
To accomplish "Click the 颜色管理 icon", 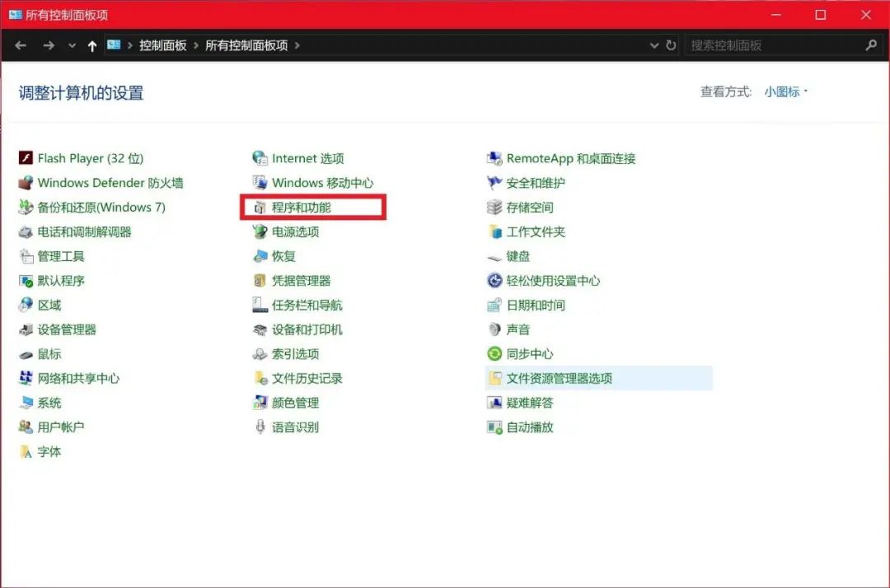I will (x=260, y=403).
